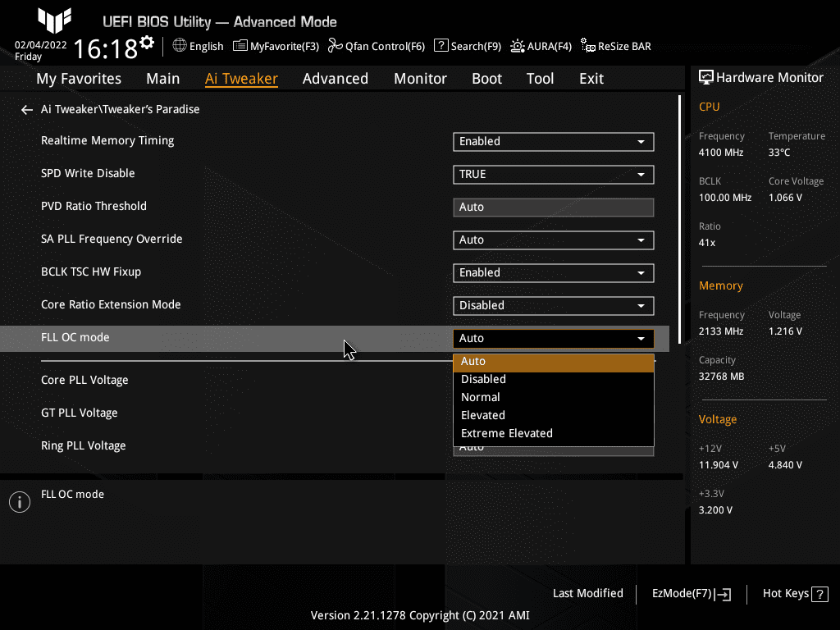Open Search(F9) button
Viewport: 840px width, 630px height.
click(x=468, y=46)
